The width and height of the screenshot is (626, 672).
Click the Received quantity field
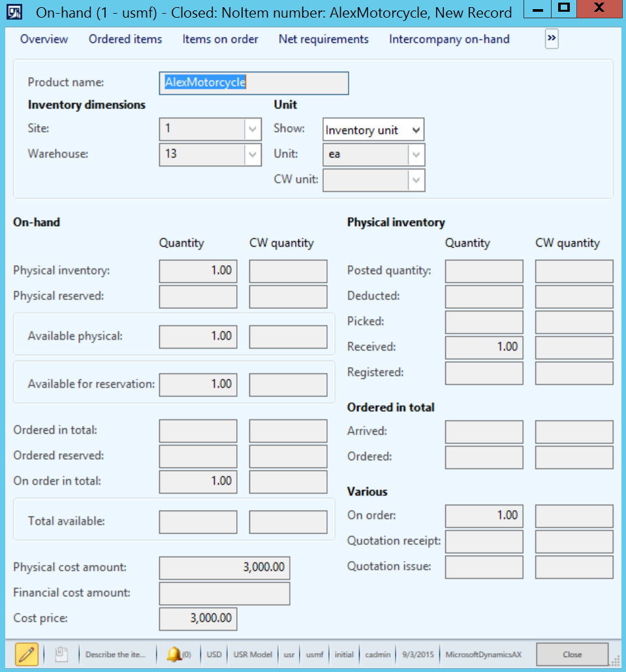click(x=484, y=347)
